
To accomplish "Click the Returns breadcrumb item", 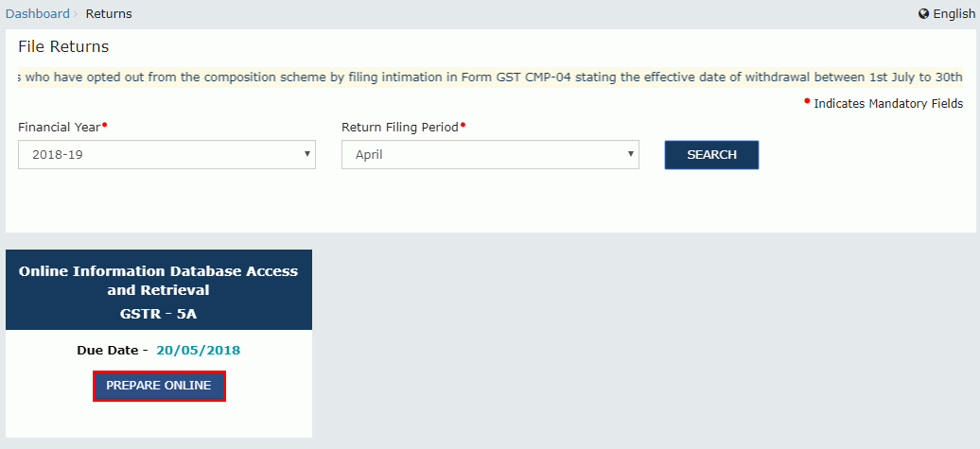I will pyautogui.click(x=109, y=14).
